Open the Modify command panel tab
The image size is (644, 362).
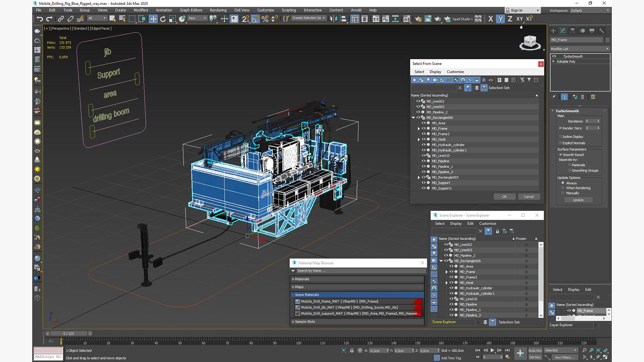pyautogui.click(x=563, y=31)
